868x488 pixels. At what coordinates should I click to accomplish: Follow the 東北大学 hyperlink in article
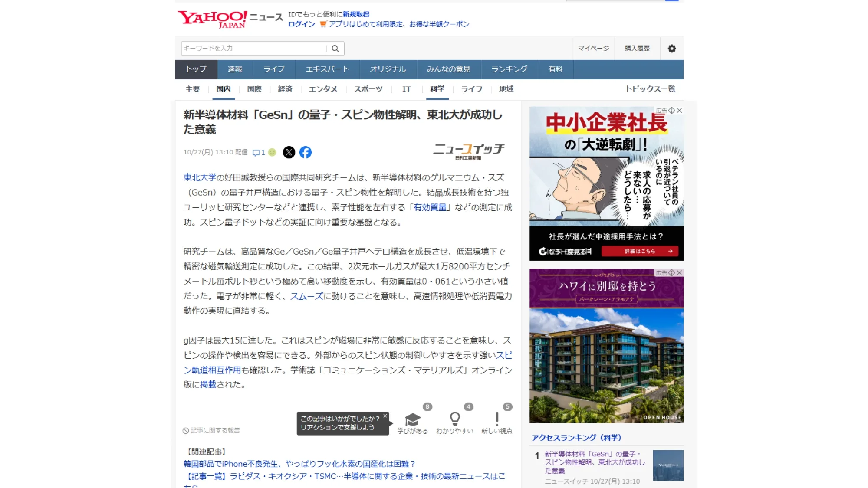[200, 177]
